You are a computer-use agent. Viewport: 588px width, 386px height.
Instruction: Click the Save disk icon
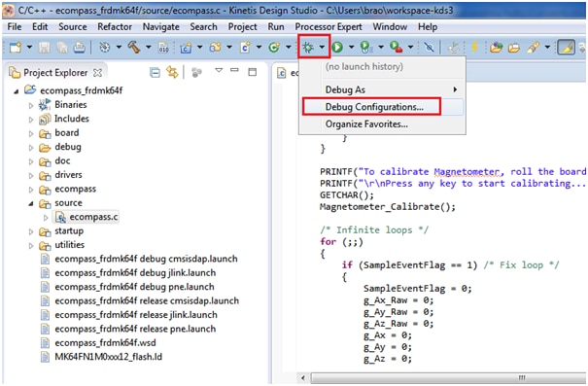45,48
